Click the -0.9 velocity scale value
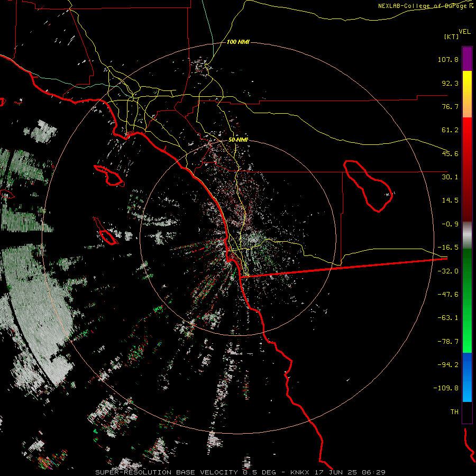The width and height of the screenshot is (476, 476). pyautogui.click(x=450, y=224)
